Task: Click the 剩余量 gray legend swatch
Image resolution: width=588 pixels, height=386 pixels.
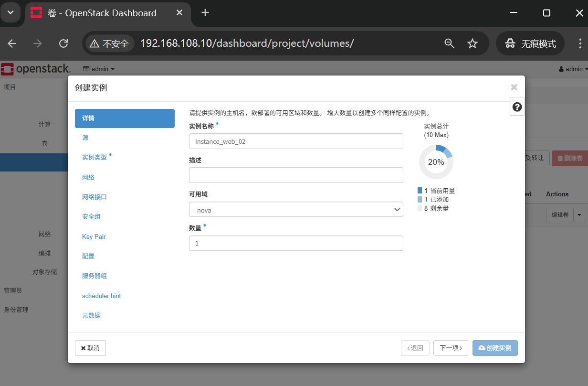Action: coord(420,209)
